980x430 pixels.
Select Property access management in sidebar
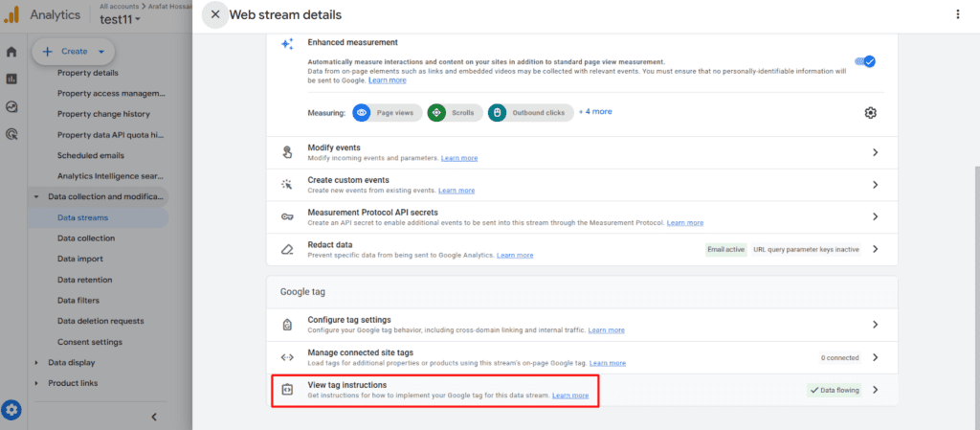tap(111, 93)
